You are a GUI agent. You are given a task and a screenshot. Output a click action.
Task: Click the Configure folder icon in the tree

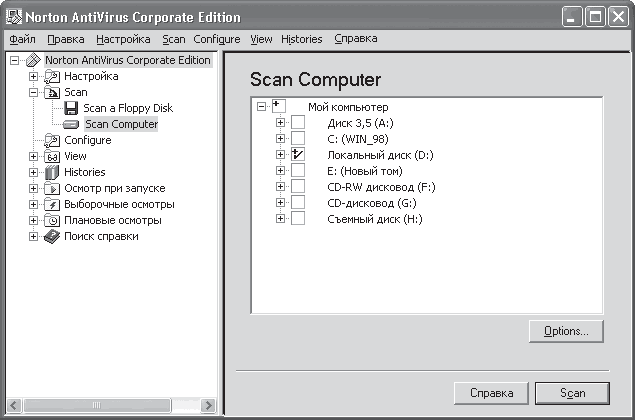52,140
